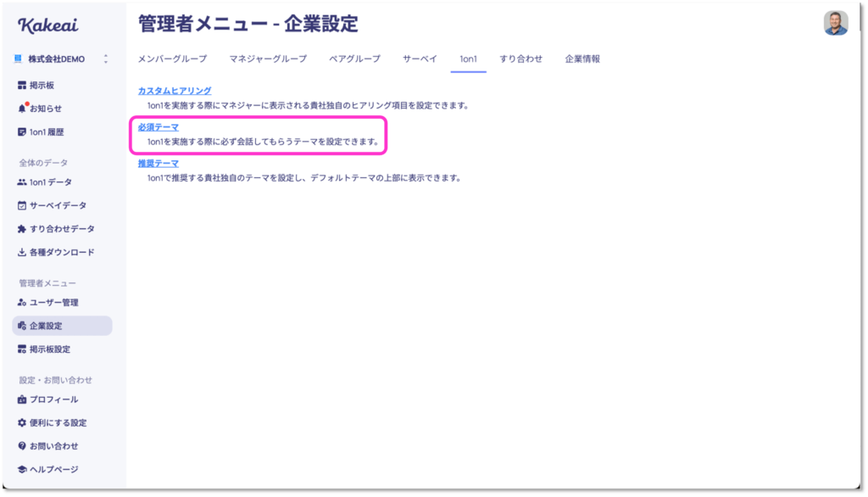Switch to the サーベイ tab

[x=420, y=59]
